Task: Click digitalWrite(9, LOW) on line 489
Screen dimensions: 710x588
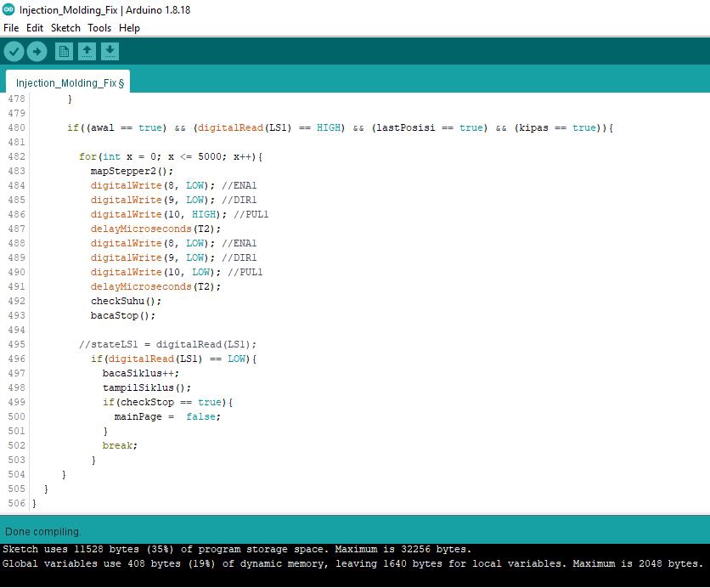Action: click(153, 258)
